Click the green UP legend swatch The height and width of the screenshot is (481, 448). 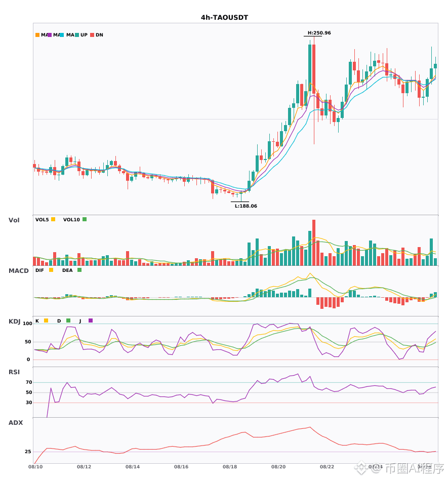tap(76, 35)
